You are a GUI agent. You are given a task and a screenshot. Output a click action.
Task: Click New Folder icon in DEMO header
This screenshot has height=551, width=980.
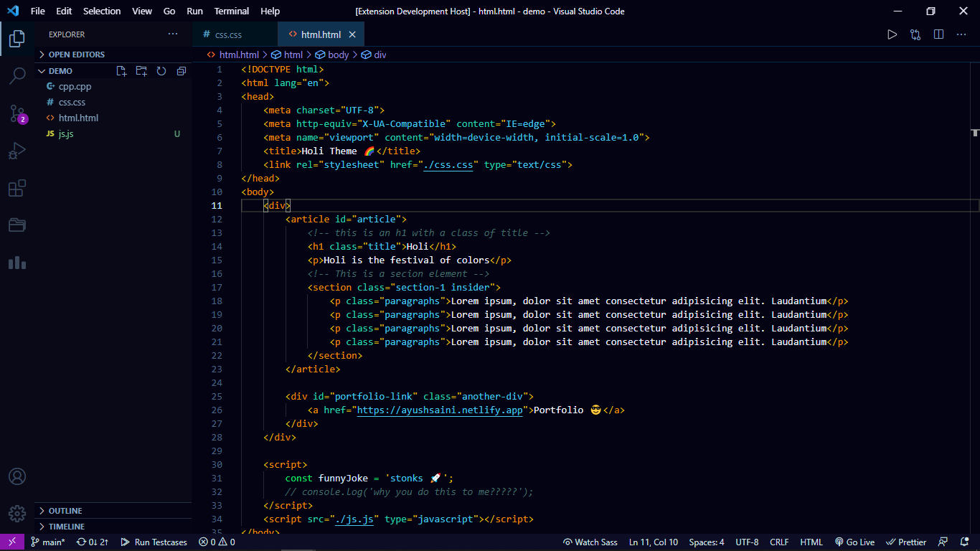pyautogui.click(x=141, y=71)
